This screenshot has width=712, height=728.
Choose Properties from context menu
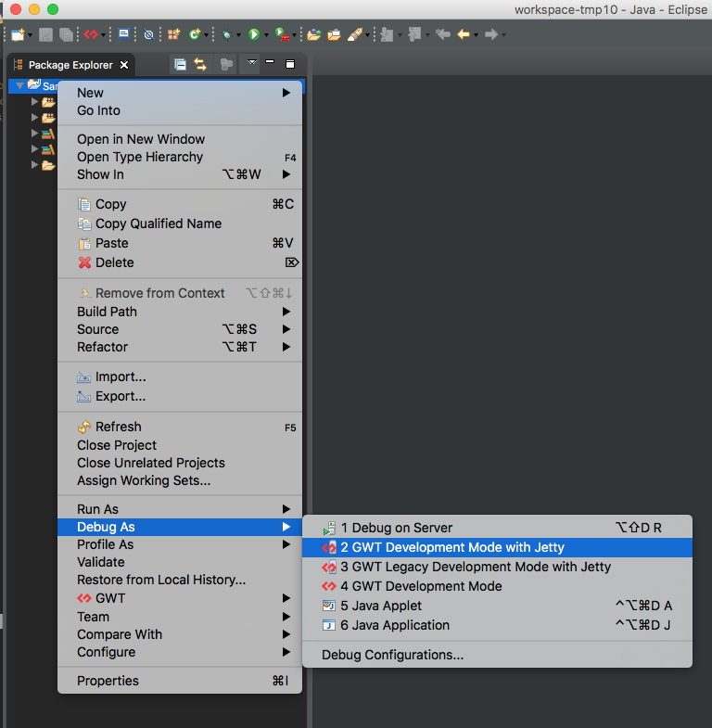(x=180, y=681)
